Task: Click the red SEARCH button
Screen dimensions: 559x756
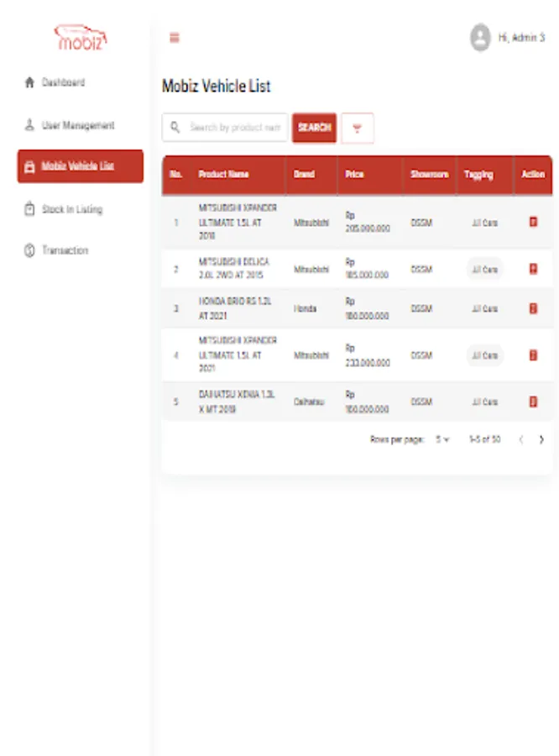Action: [x=314, y=128]
